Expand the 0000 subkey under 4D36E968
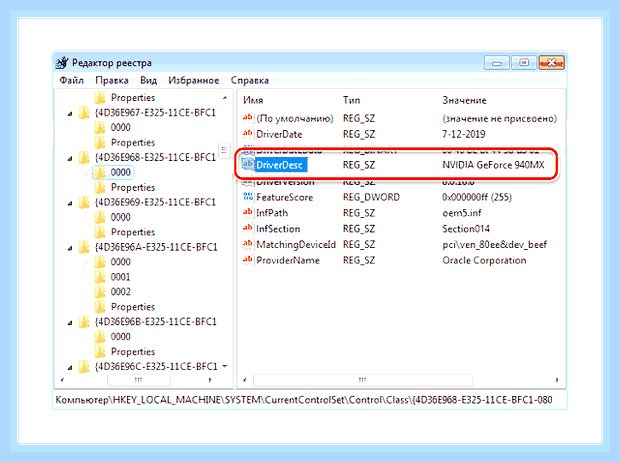 point(86,173)
